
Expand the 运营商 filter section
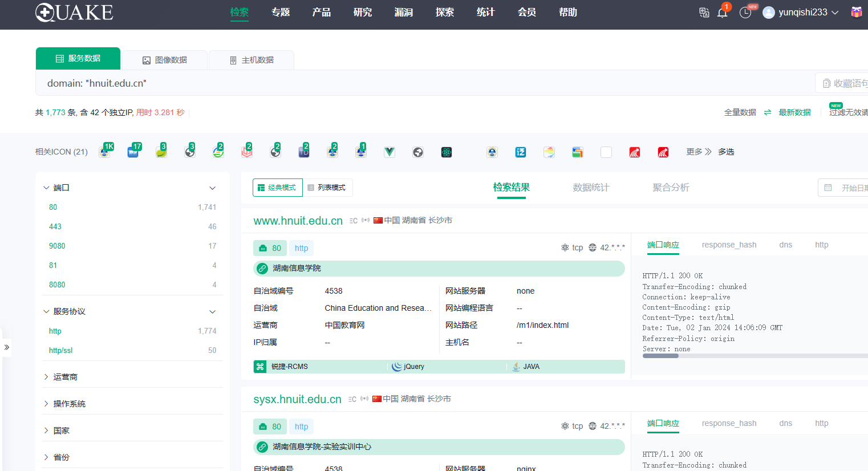click(46, 377)
